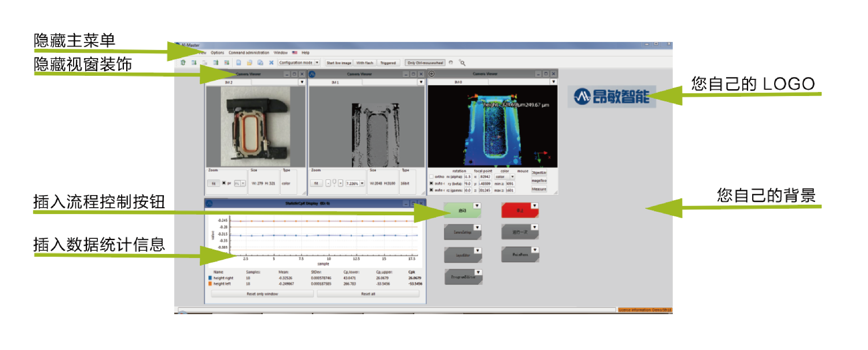Open the Help menu

(x=305, y=53)
